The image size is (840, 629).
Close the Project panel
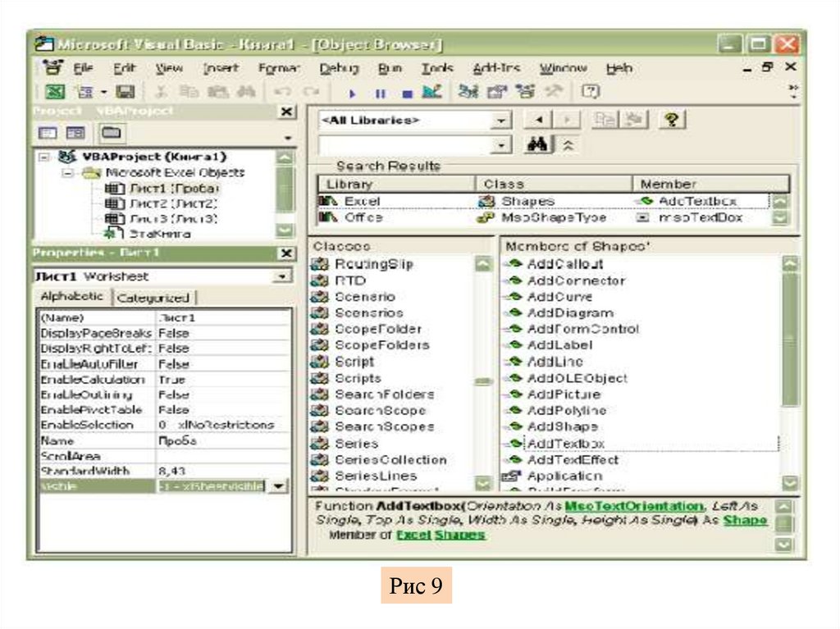[x=286, y=112]
